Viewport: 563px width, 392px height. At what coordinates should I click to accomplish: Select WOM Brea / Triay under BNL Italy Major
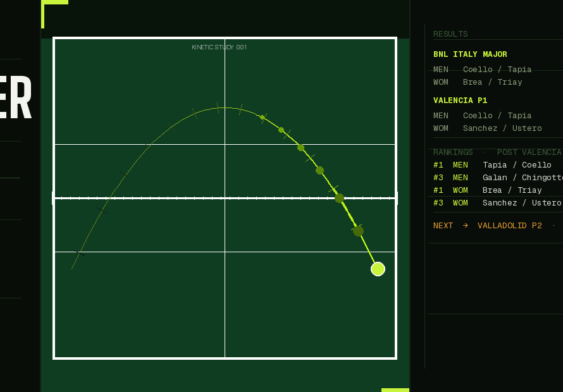pyautogui.click(x=478, y=82)
